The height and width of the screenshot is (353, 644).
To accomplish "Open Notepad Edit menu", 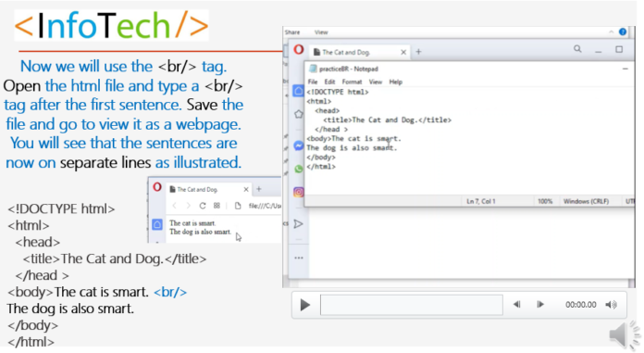I will point(329,82).
